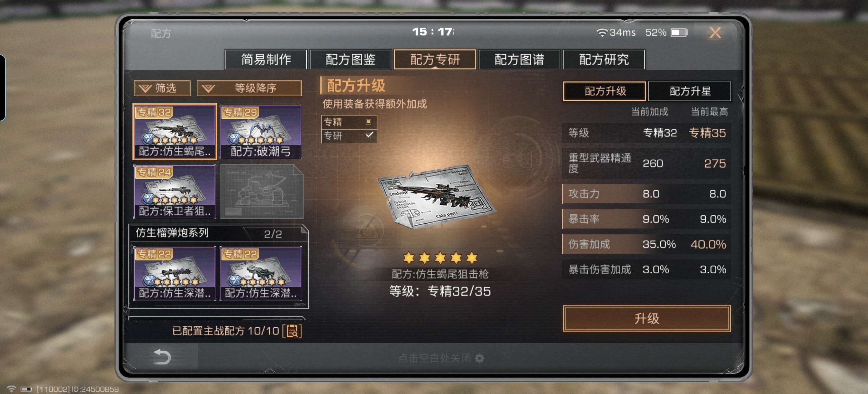Select the 仿生蝎尾 sniper recipe card
Image resolution: width=868 pixels, height=394 pixels.
coord(175,132)
